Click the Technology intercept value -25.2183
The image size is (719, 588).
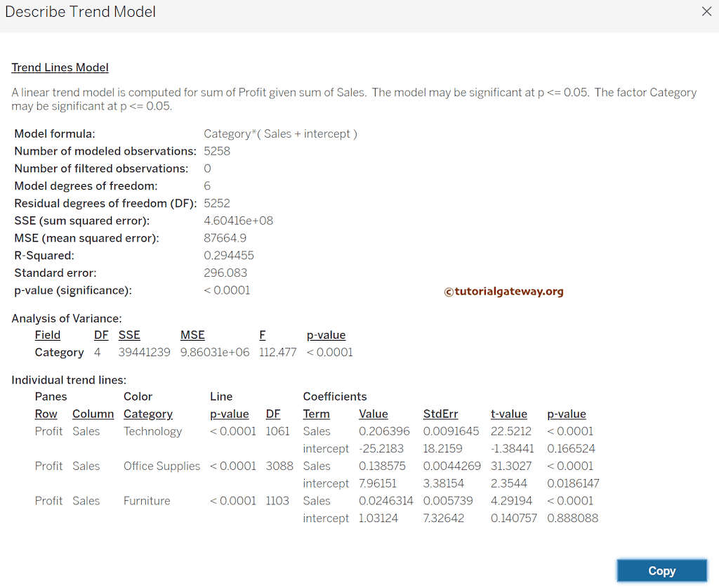(x=381, y=449)
